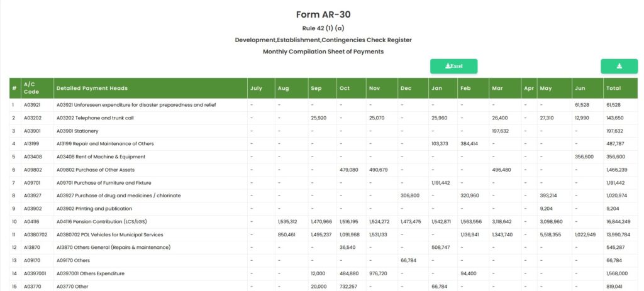Select the Jun column header
The width and height of the screenshot is (644, 291).
click(x=587, y=88)
